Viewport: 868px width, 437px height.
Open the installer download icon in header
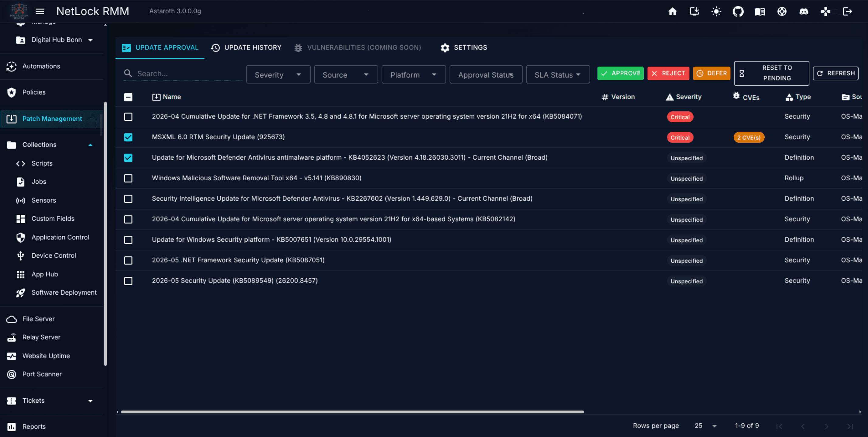694,12
